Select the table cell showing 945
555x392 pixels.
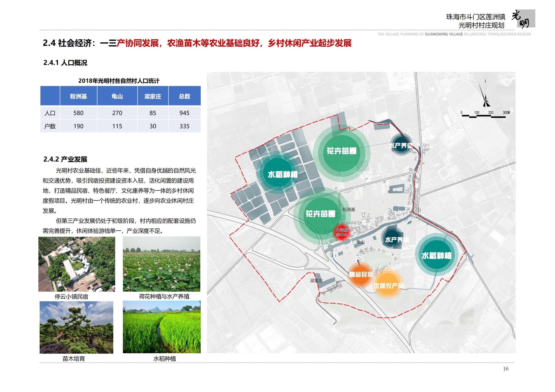click(184, 113)
